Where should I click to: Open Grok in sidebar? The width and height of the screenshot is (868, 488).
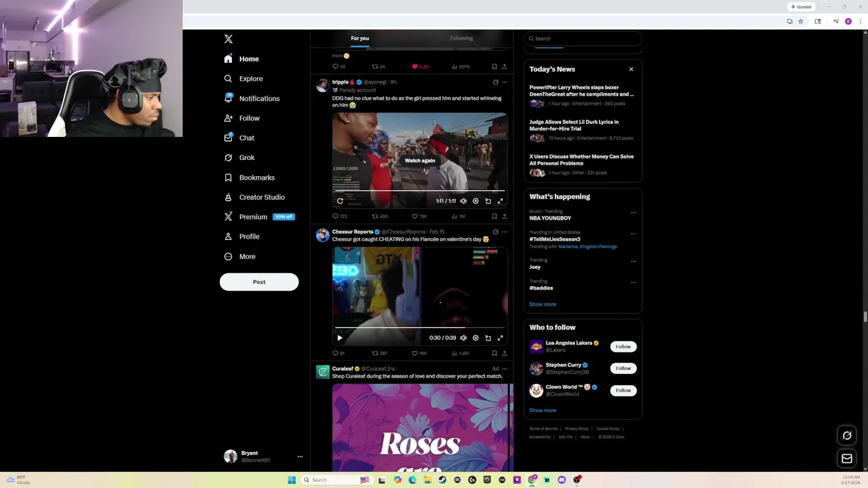(x=239, y=157)
